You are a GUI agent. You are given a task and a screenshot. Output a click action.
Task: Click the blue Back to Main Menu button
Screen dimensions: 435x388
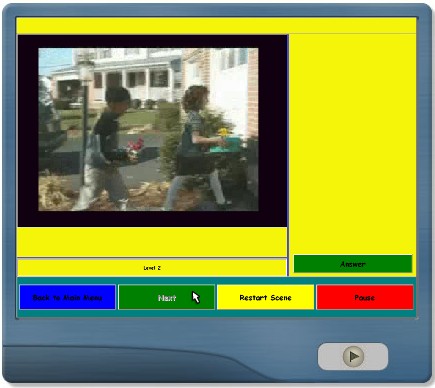click(x=67, y=297)
